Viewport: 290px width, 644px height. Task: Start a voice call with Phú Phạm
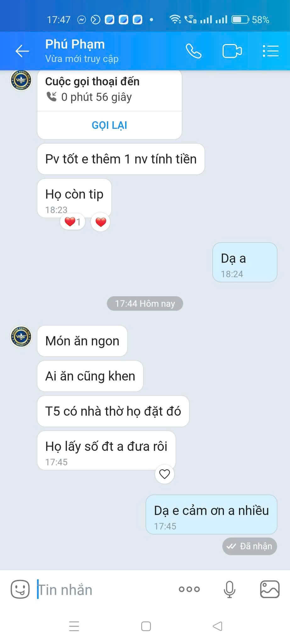tap(193, 51)
